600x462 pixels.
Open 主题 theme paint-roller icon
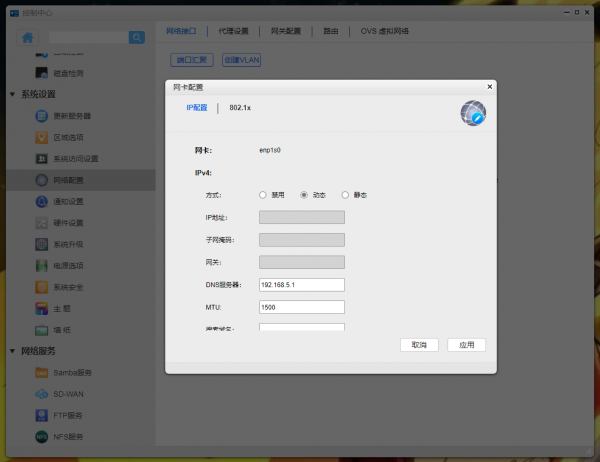pos(41,308)
